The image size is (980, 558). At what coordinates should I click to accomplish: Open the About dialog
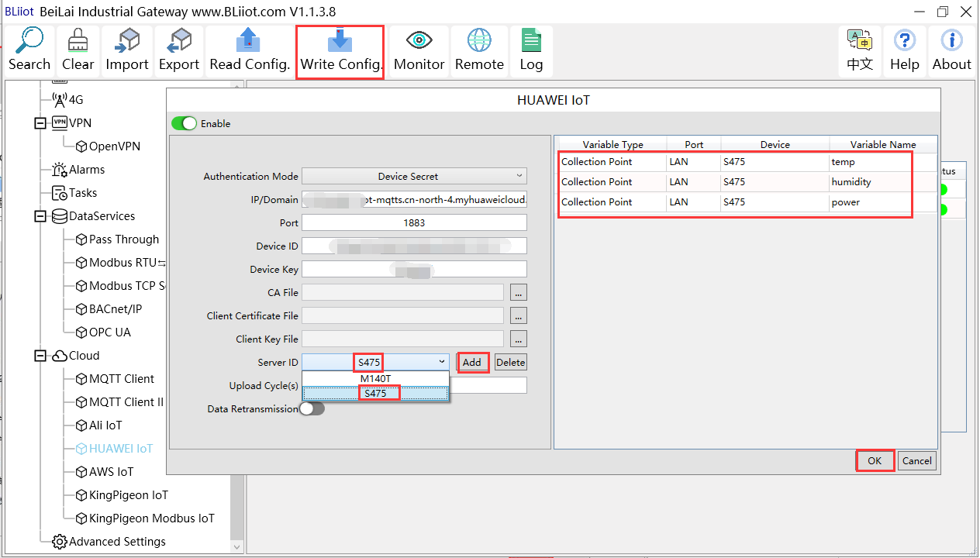[x=951, y=51]
